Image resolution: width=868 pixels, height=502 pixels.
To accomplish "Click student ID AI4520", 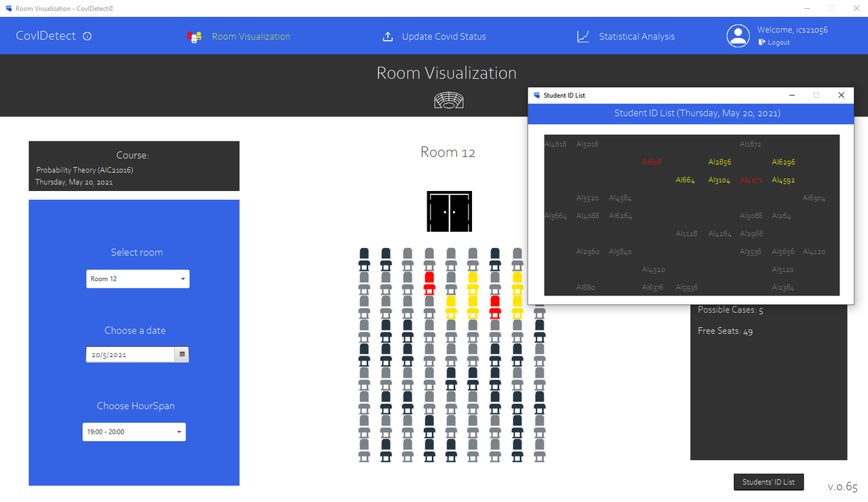I will click(x=654, y=270).
